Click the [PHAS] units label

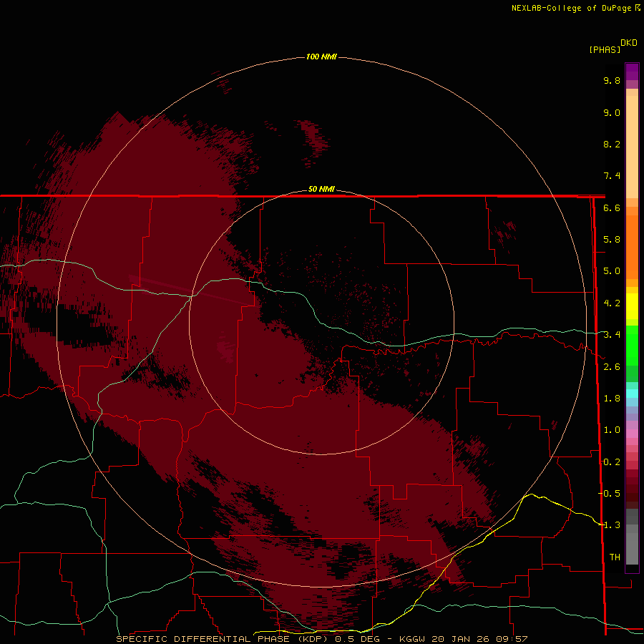(605, 49)
